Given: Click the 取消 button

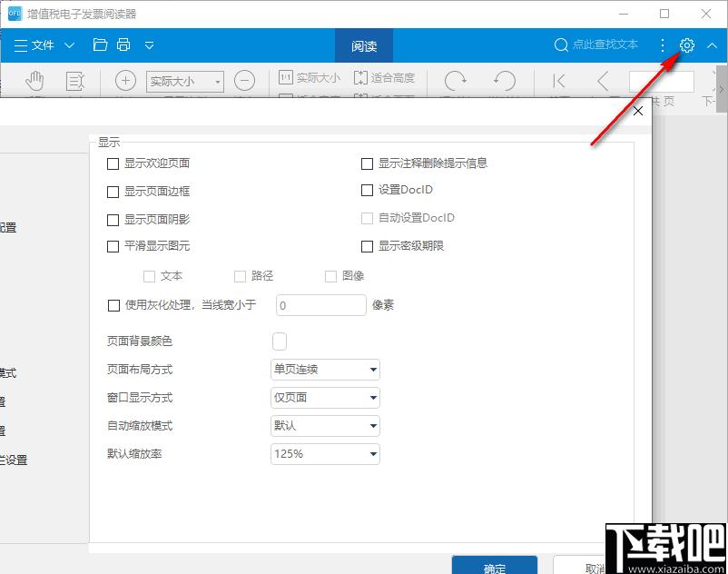Looking at the screenshot, I should click(x=580, y=566).
